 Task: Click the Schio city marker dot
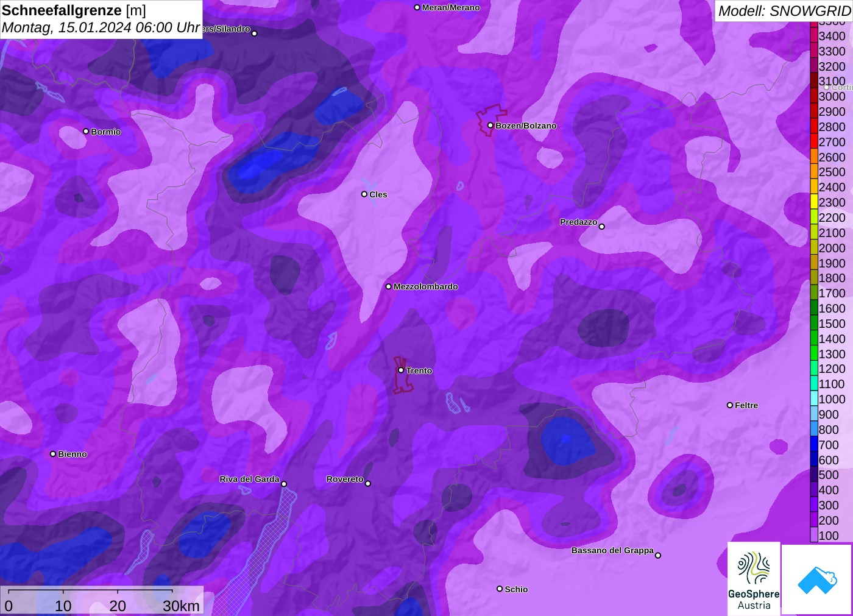pyautogui.click(x=500, y=589)
